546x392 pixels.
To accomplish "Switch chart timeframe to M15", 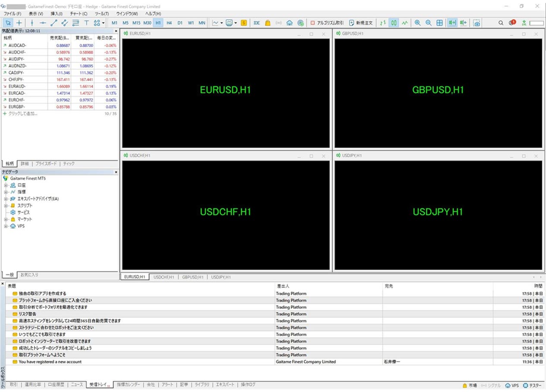I will (136, 23).
